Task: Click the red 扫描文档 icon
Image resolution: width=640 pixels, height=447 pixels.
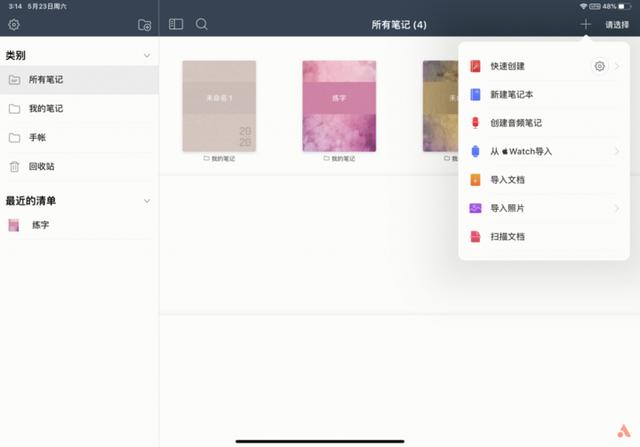Action: [475, 237]
